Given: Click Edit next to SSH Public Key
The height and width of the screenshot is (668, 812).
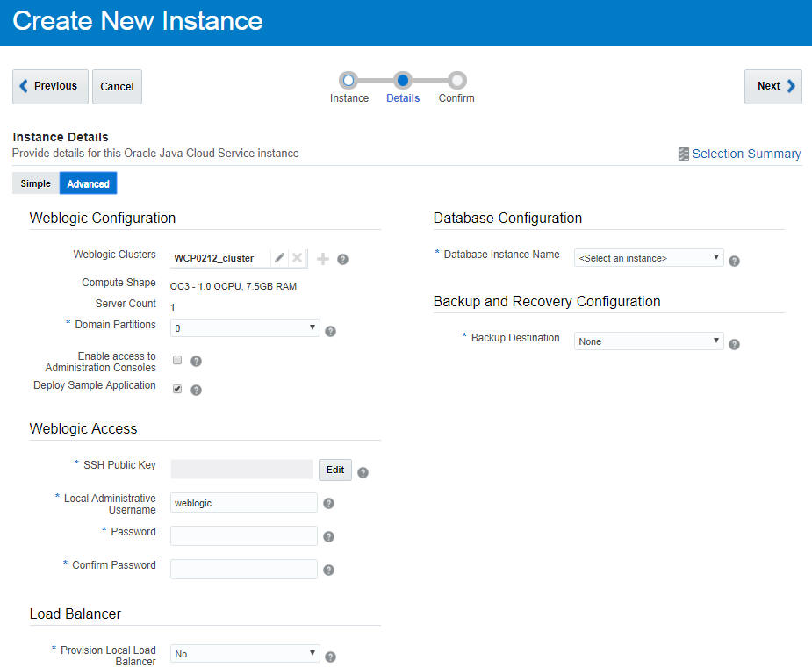Looking at the screenshot, I should 334,470.
